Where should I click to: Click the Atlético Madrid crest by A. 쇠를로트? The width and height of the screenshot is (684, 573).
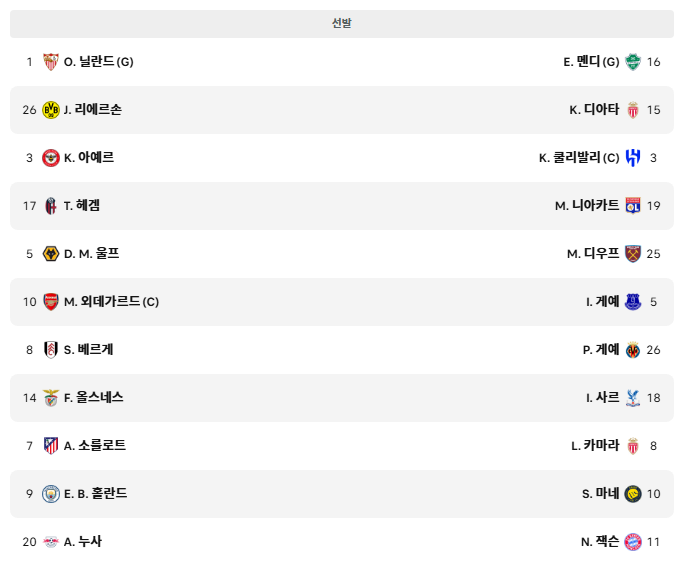click(51, 446)
